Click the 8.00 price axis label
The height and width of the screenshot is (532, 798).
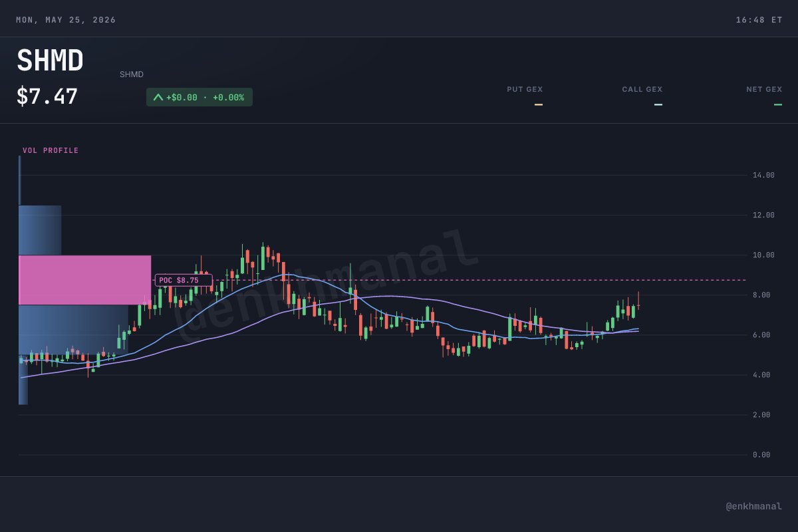pyautogui.click(x=761, y=295)
